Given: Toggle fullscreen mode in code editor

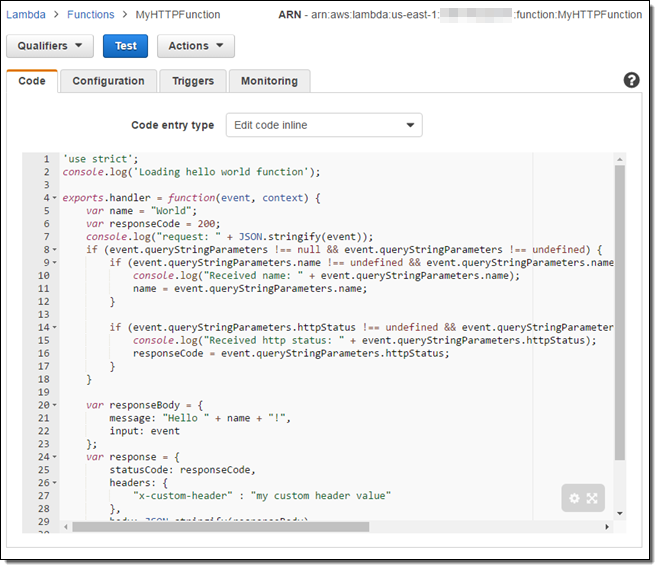Looking at the screenshot, I should (592, 498).
